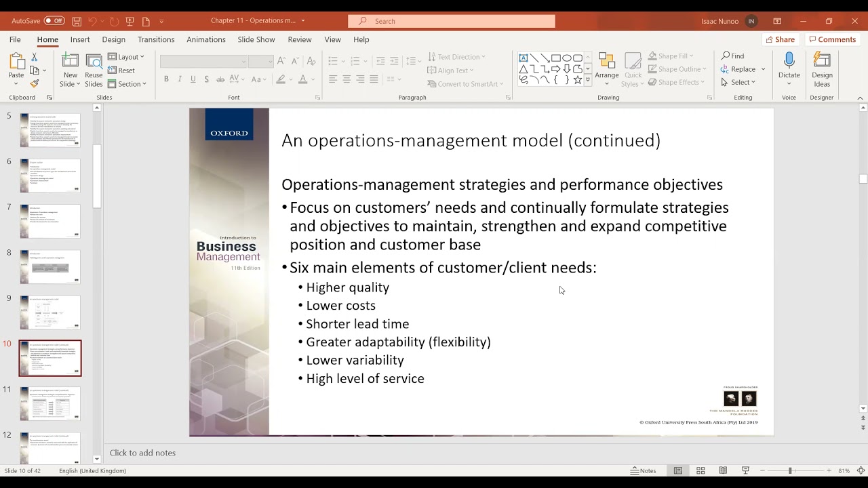This screenshot has width=868, height=488.
Task: Toggle the Notes pane
Action: [x=643, y=470]
